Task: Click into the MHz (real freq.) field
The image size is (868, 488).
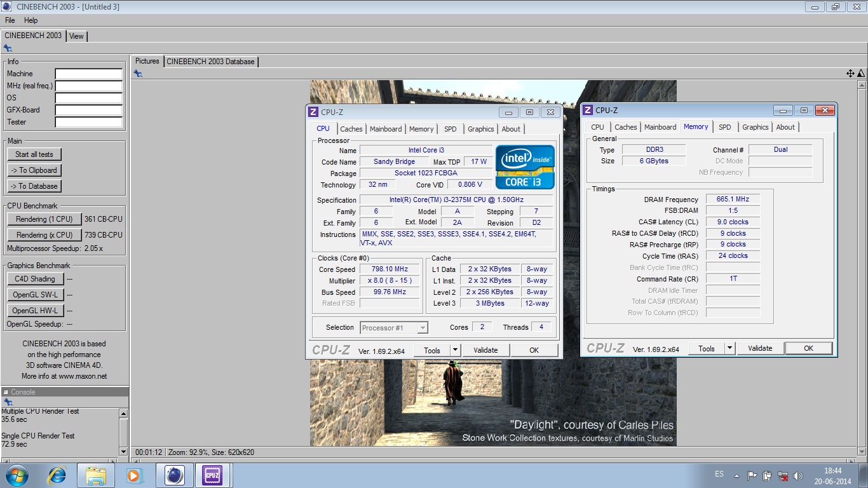Action: point(88,86)
